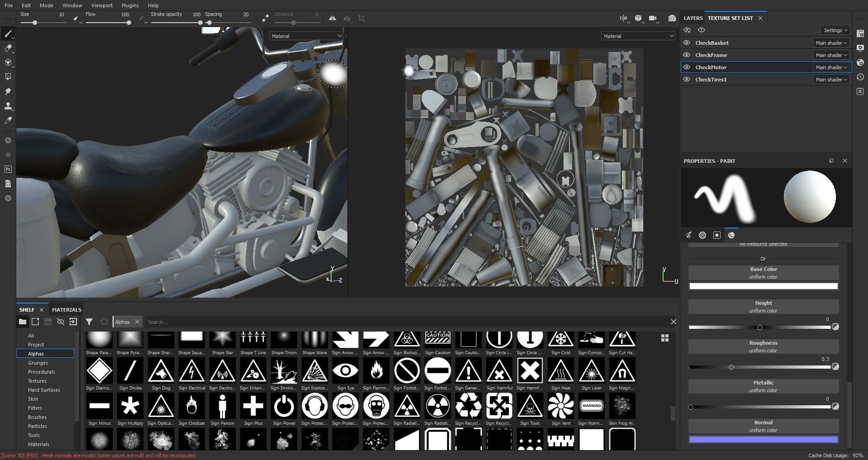Click the shelf filter funnel icon
The width and height of the screenshot is (868, 460).
(89, 322)
